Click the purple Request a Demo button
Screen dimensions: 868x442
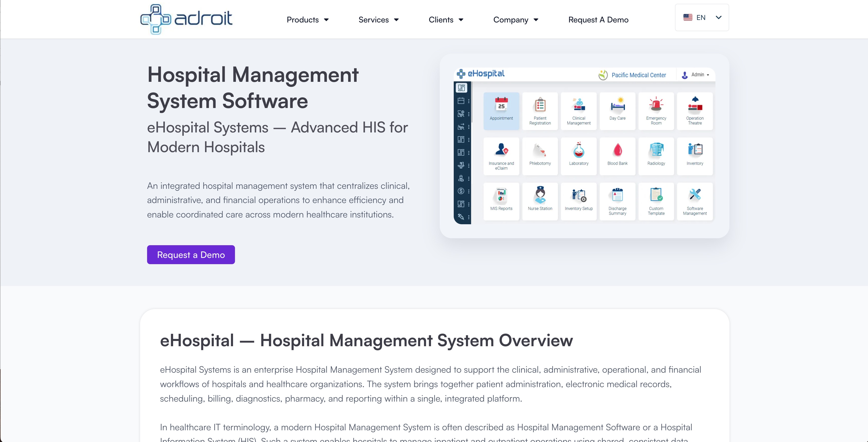pyautogui.click(x=191, y=255)
